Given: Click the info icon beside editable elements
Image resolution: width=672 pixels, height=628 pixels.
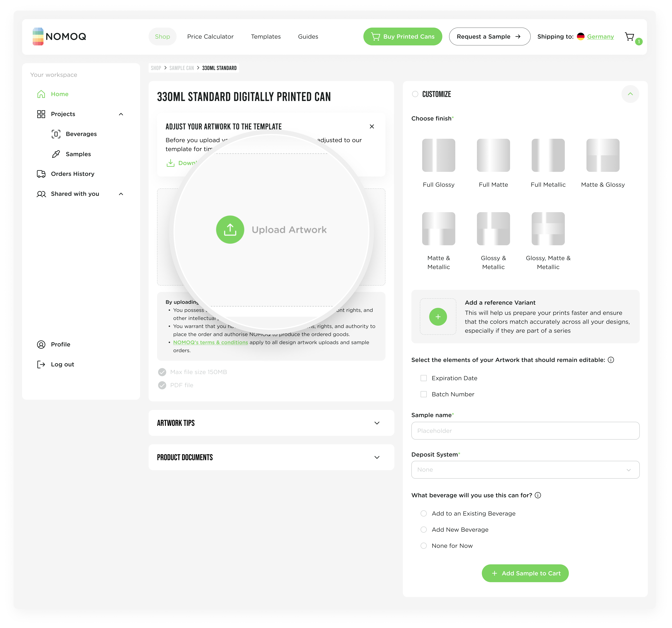Looking at the screenshot, I should (x=611, y=360).
